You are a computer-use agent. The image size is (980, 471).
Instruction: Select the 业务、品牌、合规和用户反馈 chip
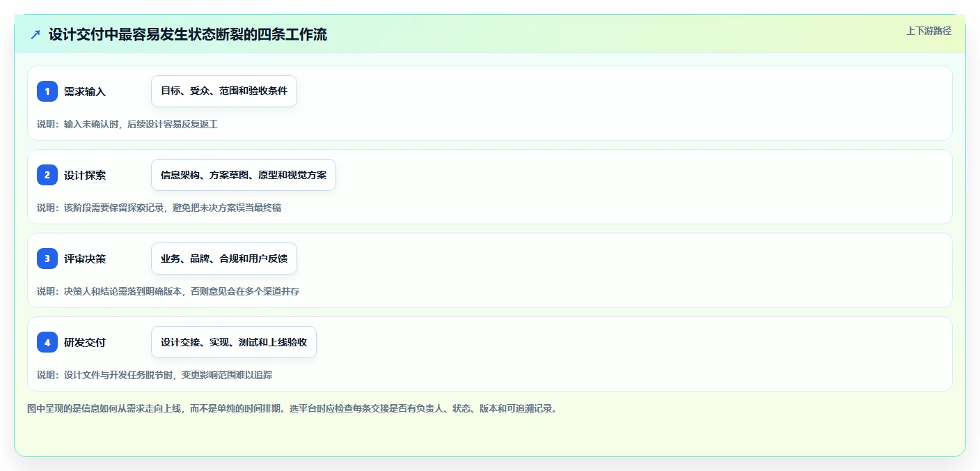point(224,258)
